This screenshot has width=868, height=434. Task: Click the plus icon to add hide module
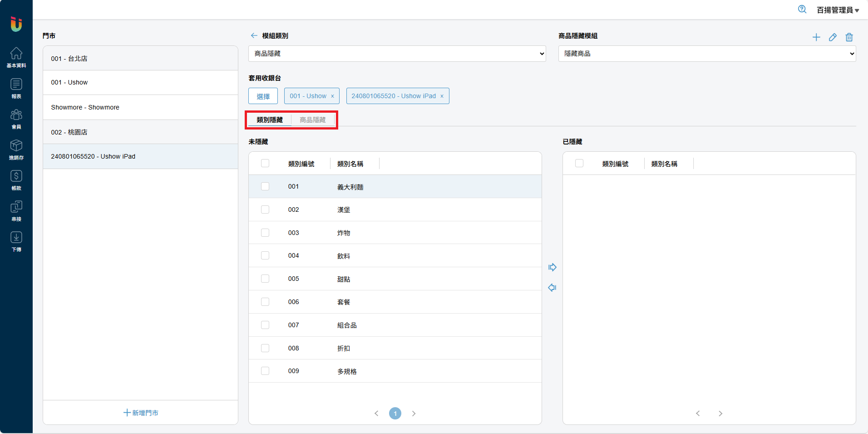(816, 37)
